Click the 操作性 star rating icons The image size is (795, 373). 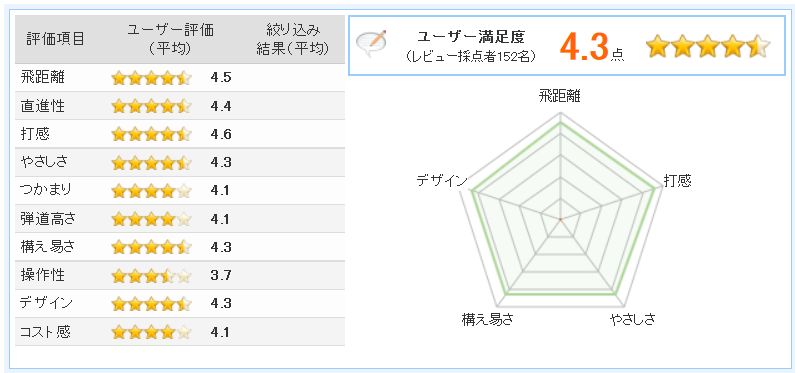click(x=152, y=276)
